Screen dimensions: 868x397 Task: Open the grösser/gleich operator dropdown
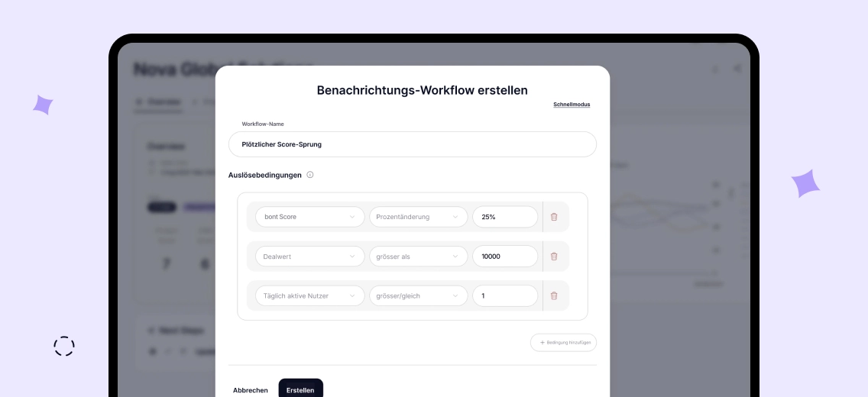click(419, 295)
